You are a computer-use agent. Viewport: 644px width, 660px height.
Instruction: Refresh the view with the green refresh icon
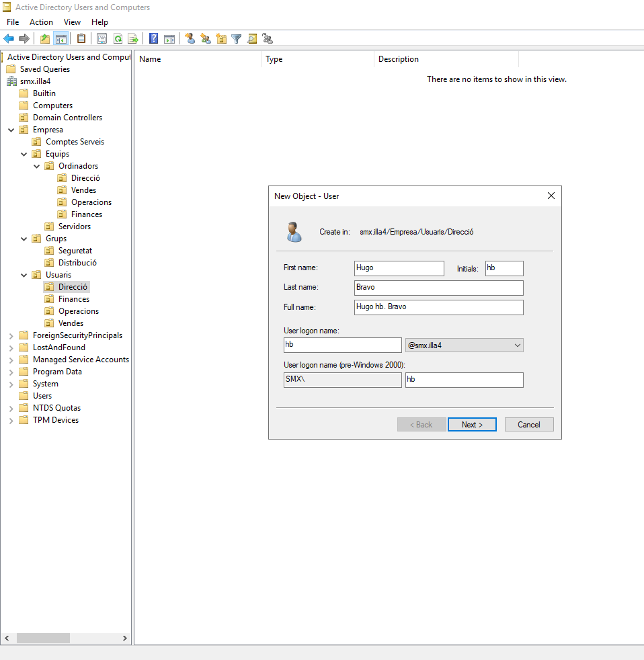coord(118,38)
